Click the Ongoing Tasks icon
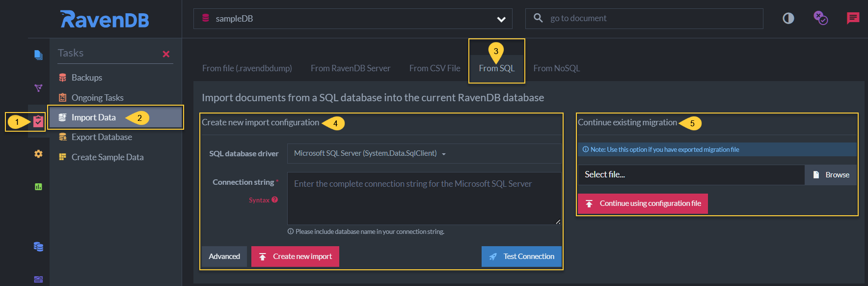Viewport: 868px width, 286px height. pos(62,97)
